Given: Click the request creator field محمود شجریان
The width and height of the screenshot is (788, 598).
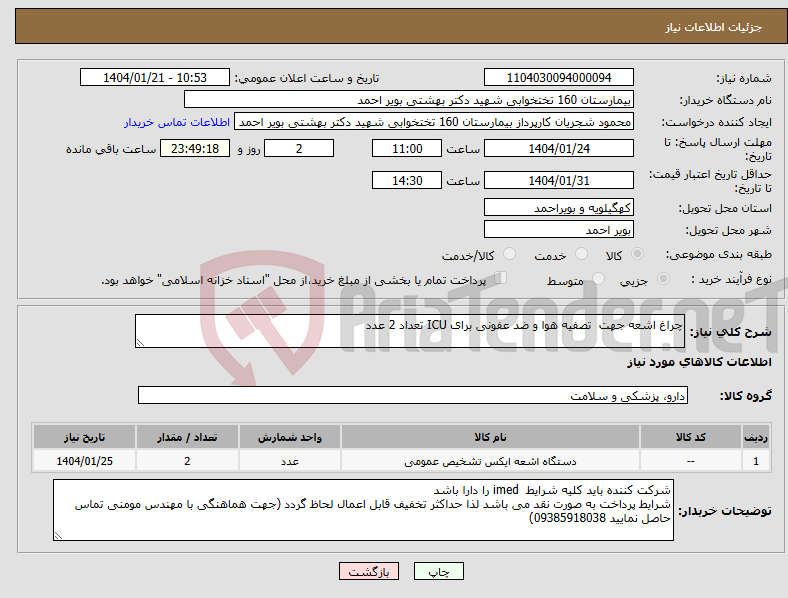Looking at the screenshot, I should point(434,122).
